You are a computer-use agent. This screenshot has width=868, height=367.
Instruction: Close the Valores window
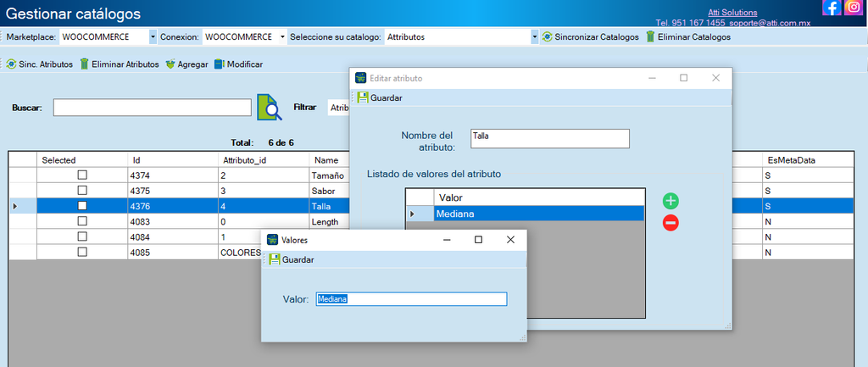click(x=511, y=240)
